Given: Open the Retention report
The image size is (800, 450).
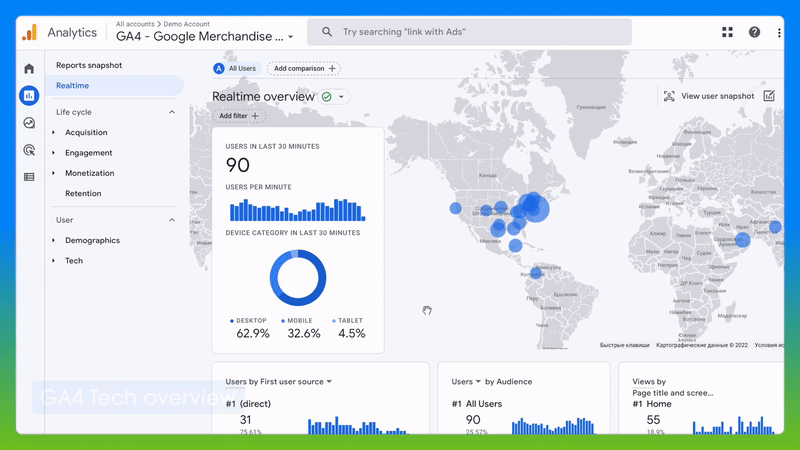Looking at the screenshot, I should 83,193.
